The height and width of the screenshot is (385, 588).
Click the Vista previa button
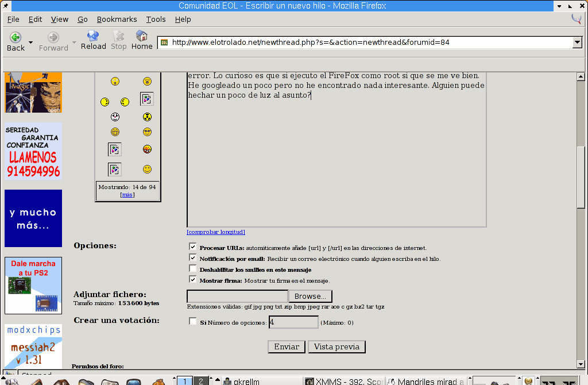[x=336, y=346]
